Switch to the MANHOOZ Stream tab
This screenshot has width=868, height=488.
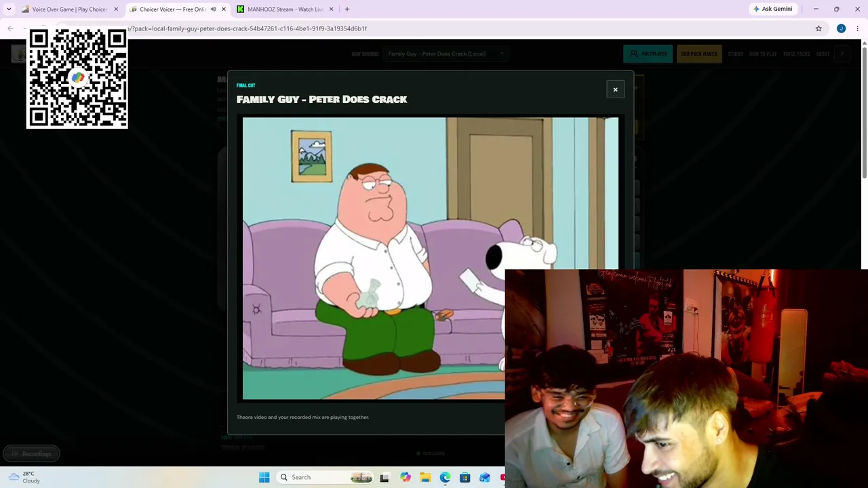(x=285, y=9)
